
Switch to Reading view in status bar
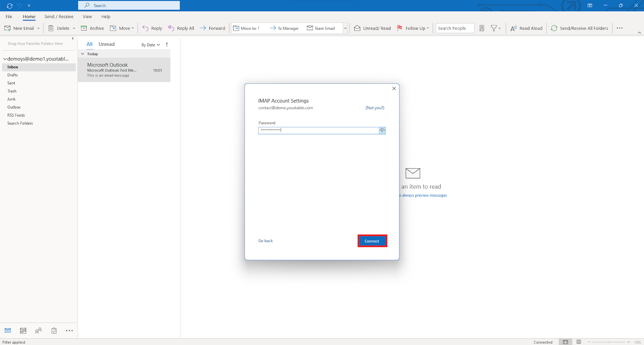[578, 342]
